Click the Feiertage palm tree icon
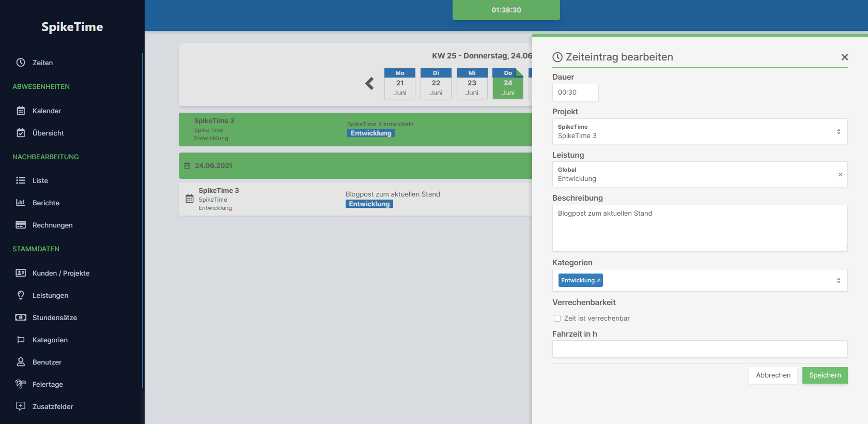Viewport: 868px width, 424px height. point(21,384)
